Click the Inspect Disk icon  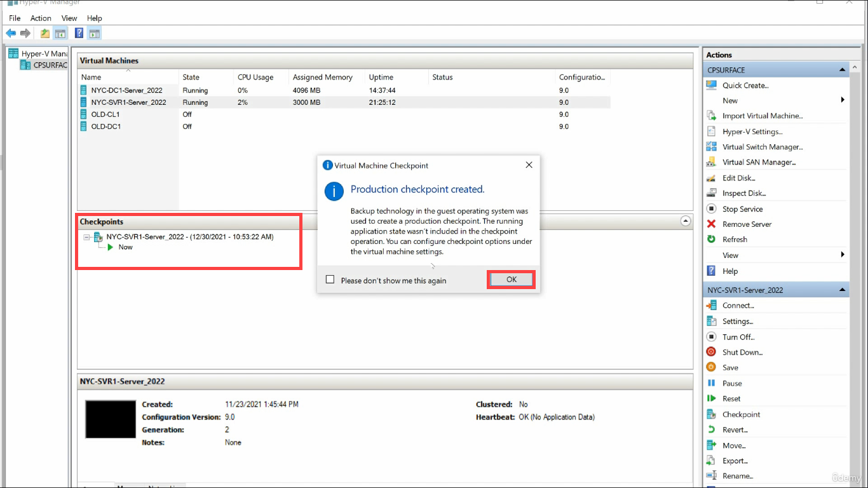[x=712, y=193]
